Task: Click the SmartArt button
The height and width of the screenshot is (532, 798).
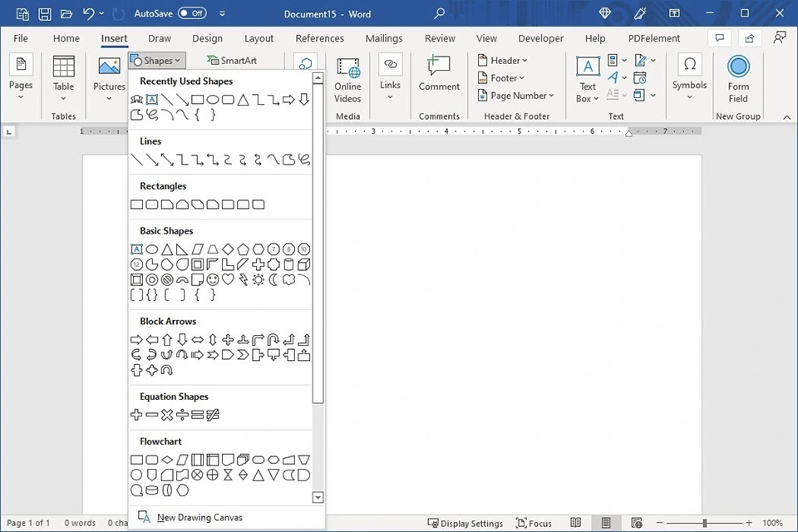Action: click(x=232, y=61)
